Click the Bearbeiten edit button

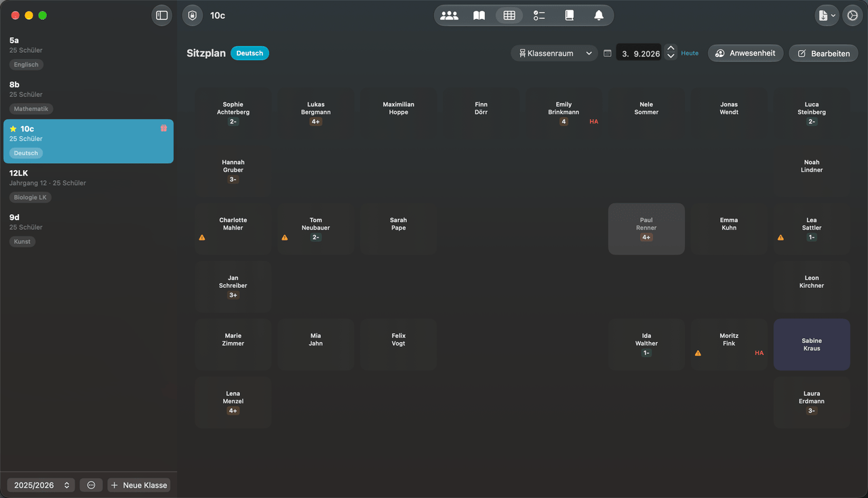click(x=823, y=53)
